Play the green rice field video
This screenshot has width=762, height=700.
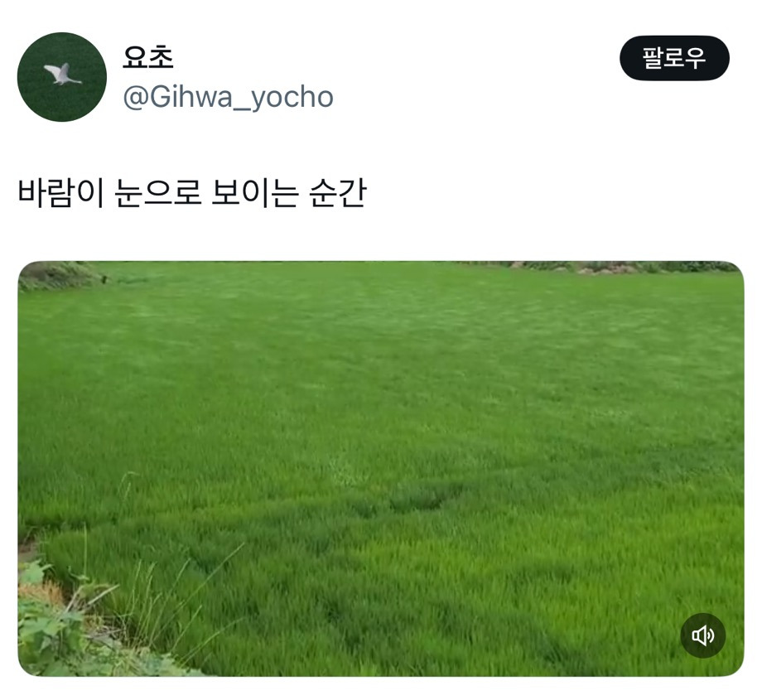point(381,469)
